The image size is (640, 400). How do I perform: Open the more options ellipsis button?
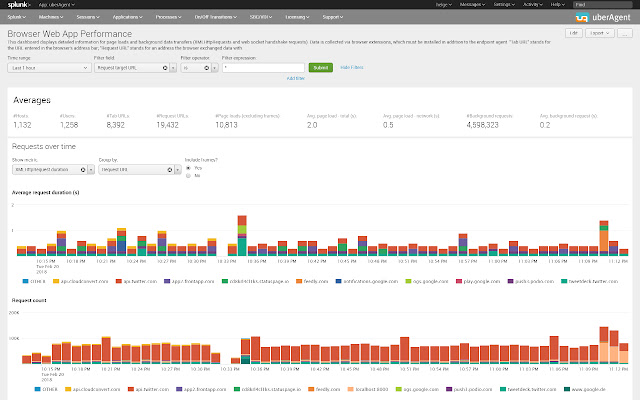point(624,33)
